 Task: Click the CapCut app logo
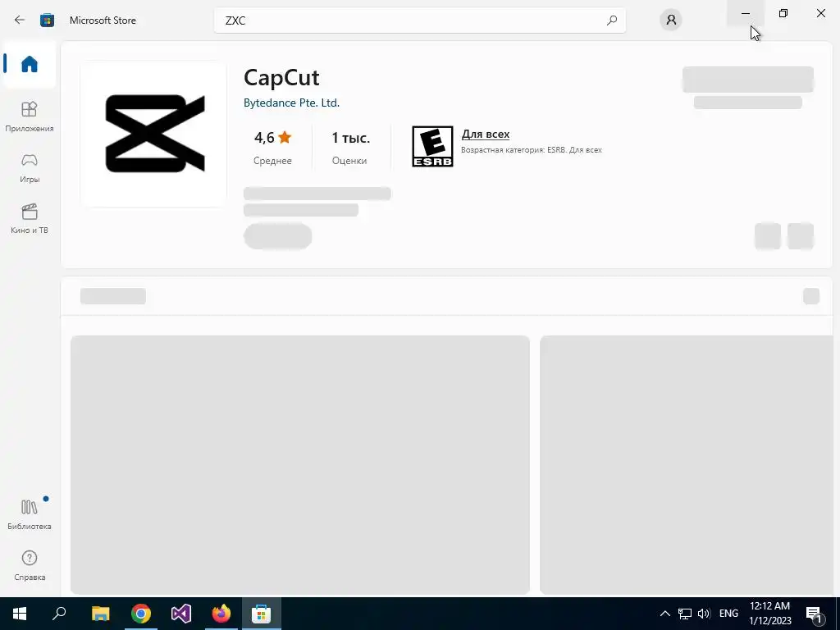pos(154,134)
